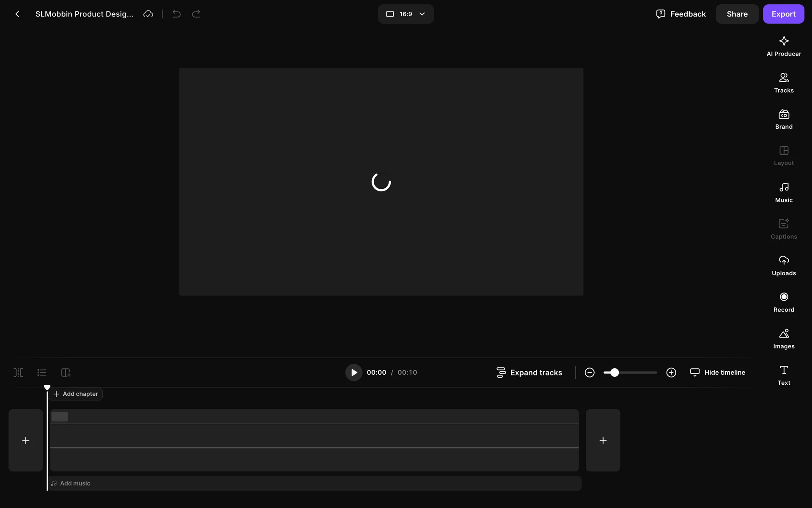Click the Record icon in sidebar

[x=783, y=302]
